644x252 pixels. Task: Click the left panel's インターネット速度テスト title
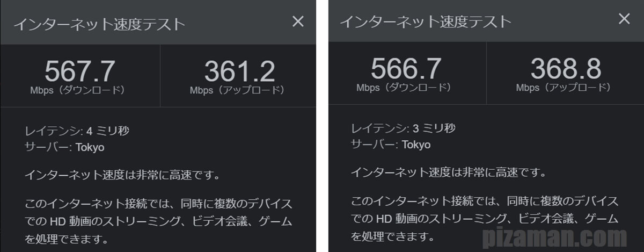99,25
